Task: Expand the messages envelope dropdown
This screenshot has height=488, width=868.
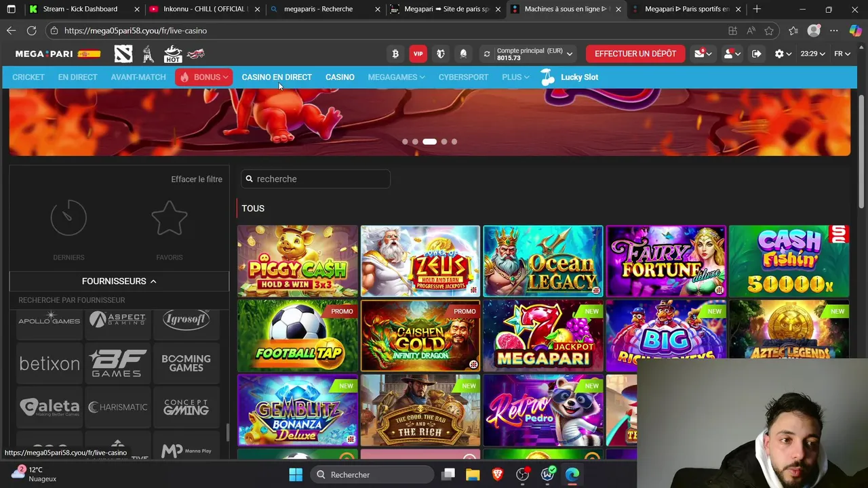Action: click(703, 54)
